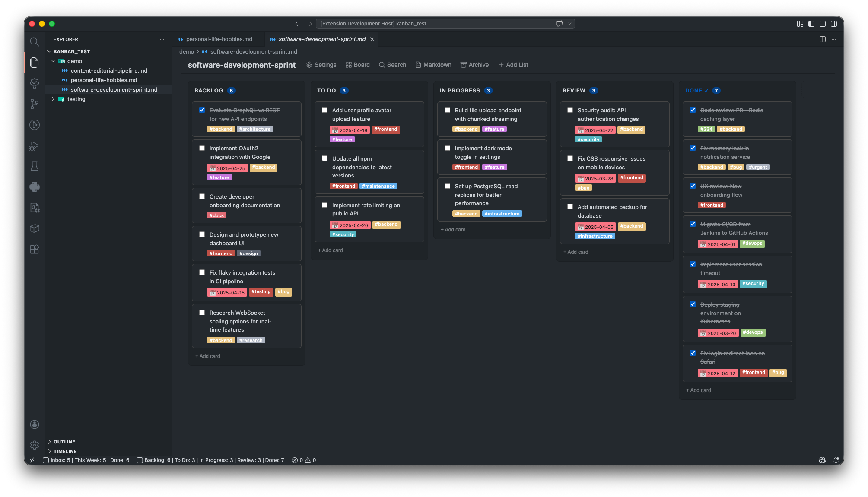This screenshot has height=497, width=868.
Task: Switch the board to Markdown view
Action: [433, 65]
